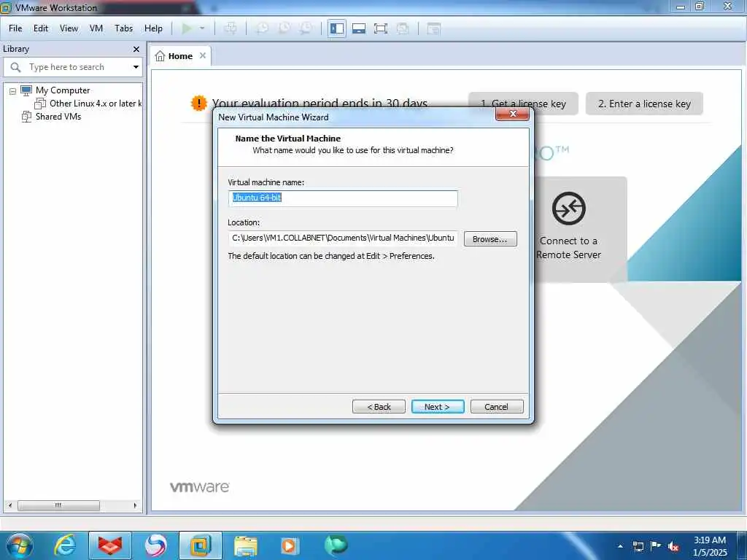Click the network tray icon

[x=638, y=546]
